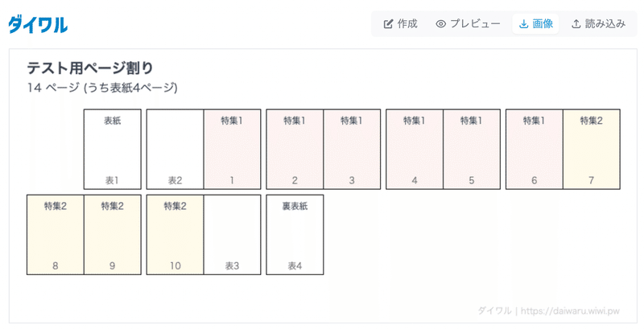Click the プレビュー eye icon
The image size is (644, 329).
point(440,24)
